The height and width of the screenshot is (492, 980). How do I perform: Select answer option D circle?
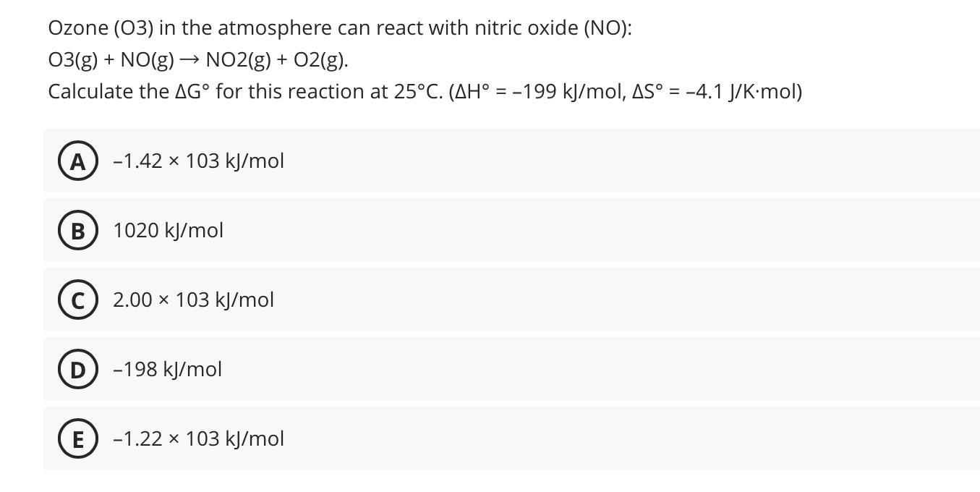pyautogui.click(x=77, y=369)
